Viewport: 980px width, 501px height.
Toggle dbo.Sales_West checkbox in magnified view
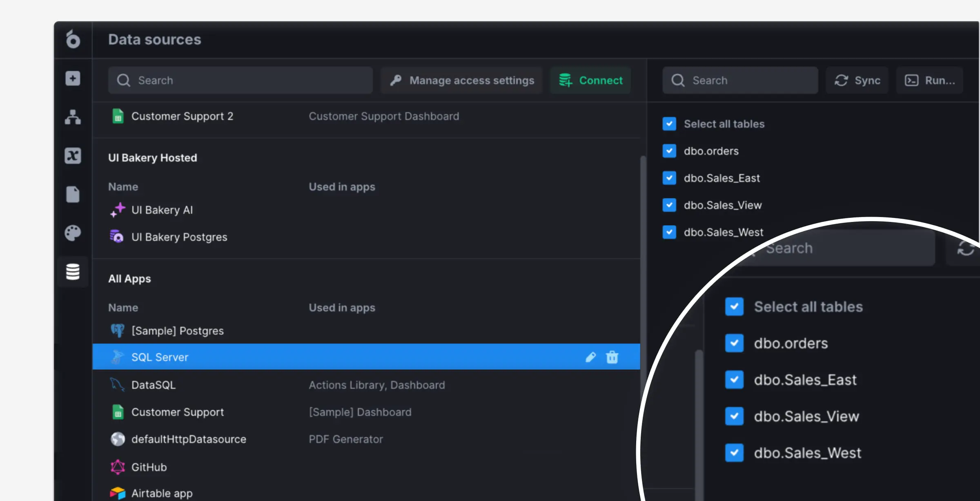734,452
